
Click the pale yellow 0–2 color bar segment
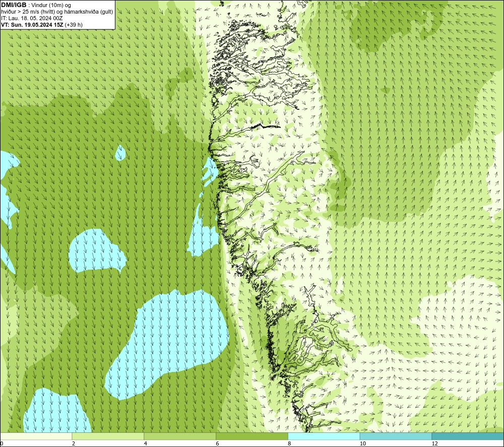tap(36, 436)
